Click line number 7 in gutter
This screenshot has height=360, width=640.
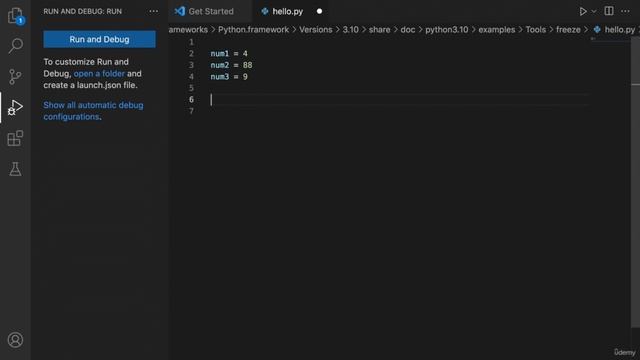click(191, 111)
